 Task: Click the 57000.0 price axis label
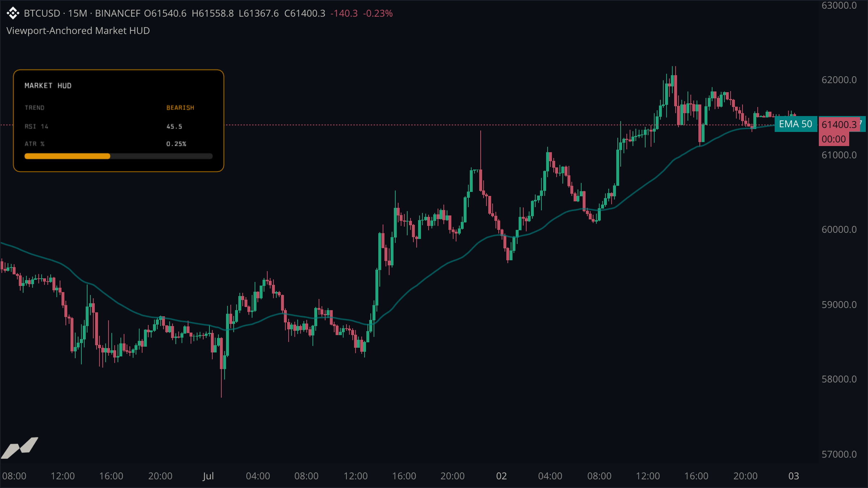(x=839, y=454)
